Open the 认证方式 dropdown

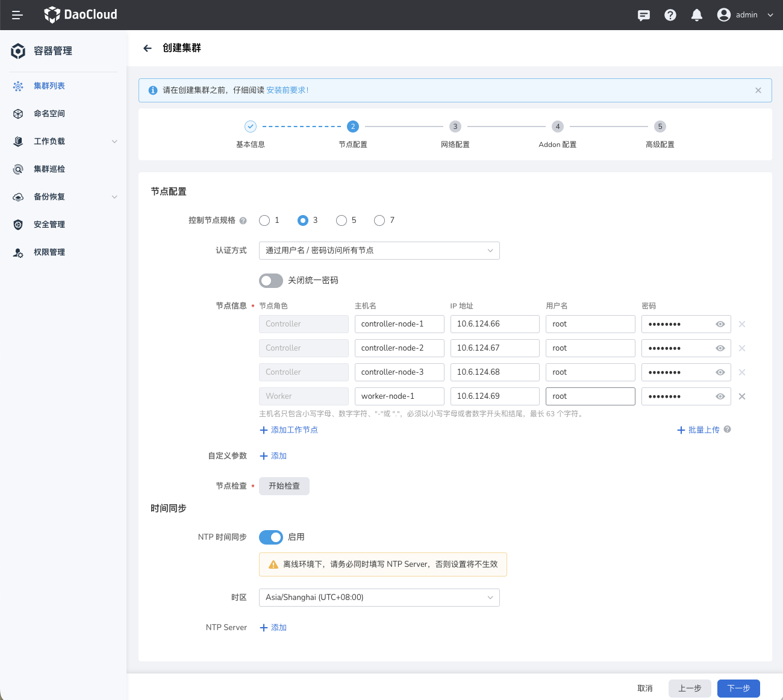tap(379, 251)
